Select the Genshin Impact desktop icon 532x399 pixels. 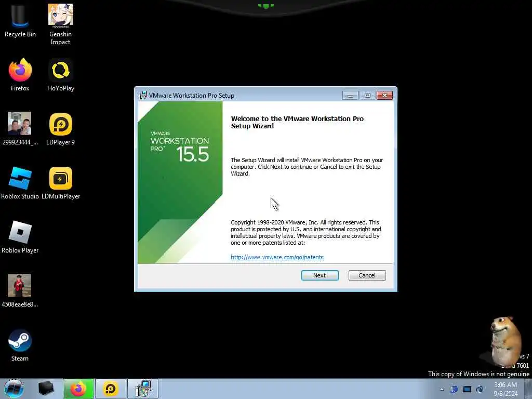[x=60, y=24]
